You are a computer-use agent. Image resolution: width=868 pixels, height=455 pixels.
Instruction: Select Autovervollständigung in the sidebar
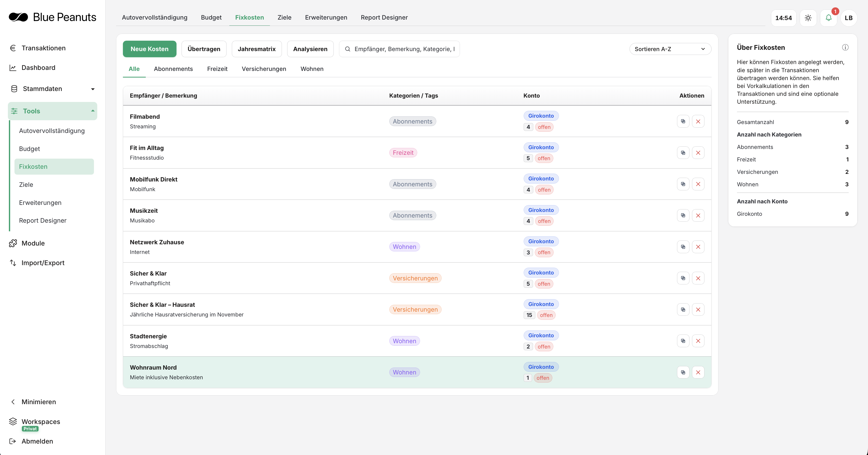point(52,131)
